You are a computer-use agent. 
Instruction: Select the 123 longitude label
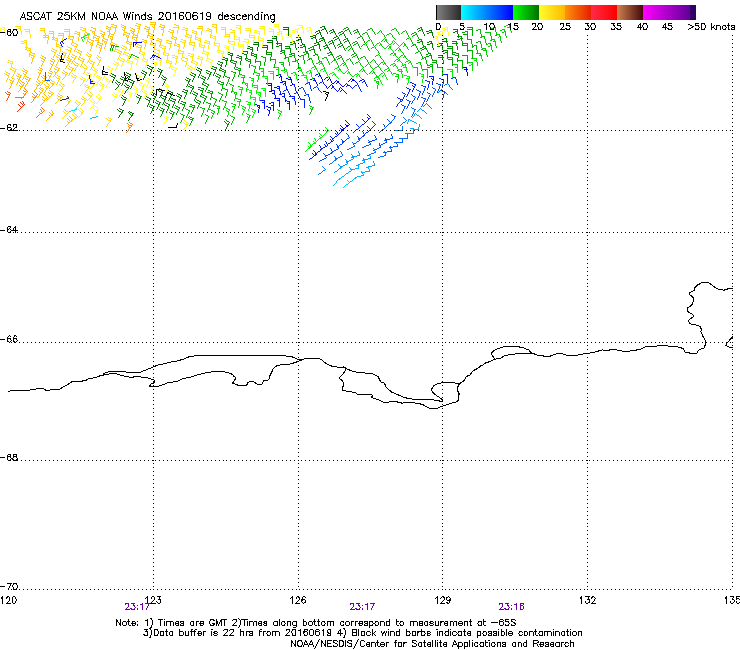tap(153, 600)
